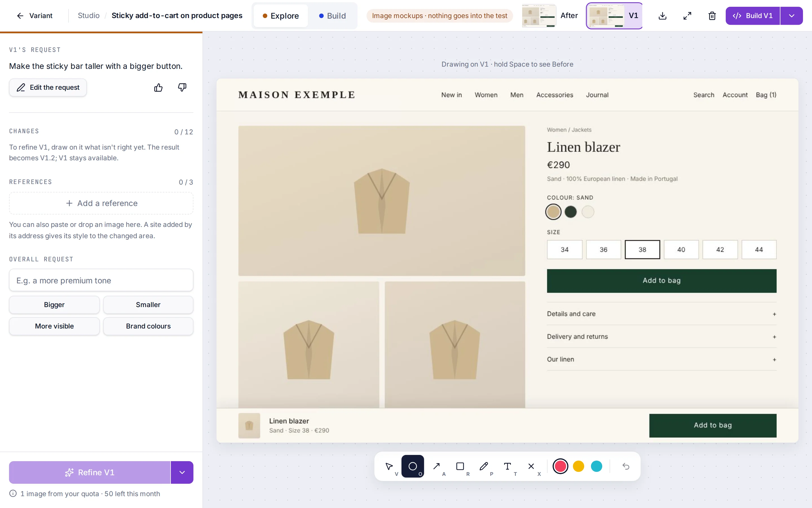
Task: Select the arrow drawing tool
Action: pyautogui.click(x=436, y=466)
